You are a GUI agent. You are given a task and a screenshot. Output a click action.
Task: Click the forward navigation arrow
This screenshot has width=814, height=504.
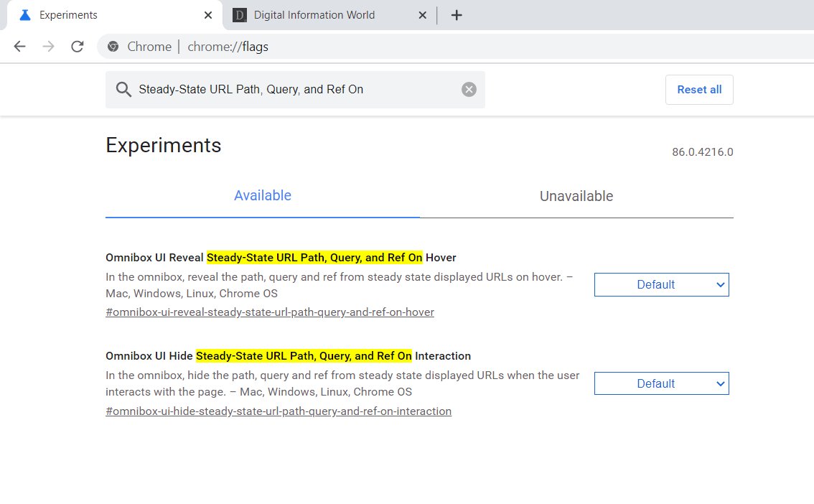(x=48, y=46)
